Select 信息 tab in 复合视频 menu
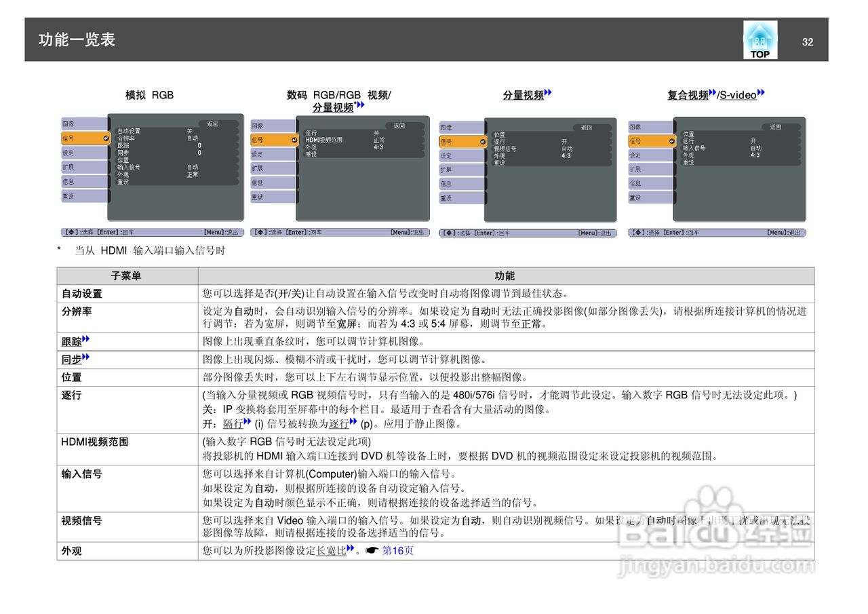Viewport: 868px width, 614px height. tap(651, 184)
